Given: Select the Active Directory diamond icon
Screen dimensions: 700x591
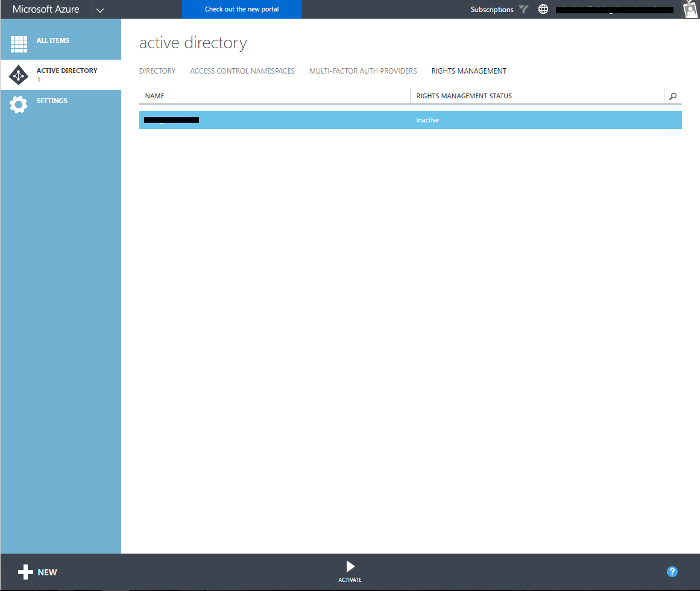Looking at the screenshot, I should (19, 75).
